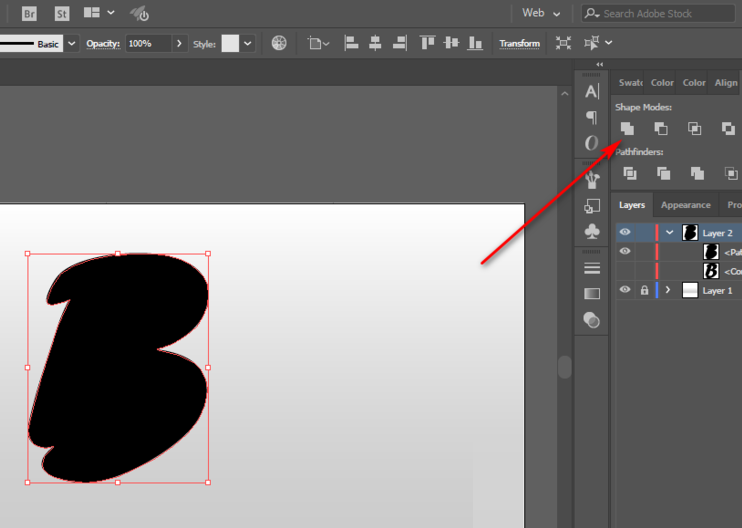This screenshot has height=528, width=742.
Task: Launch Adobe Bridge with the Br icon
Action: pyautogui.click(x=29, y=14)
